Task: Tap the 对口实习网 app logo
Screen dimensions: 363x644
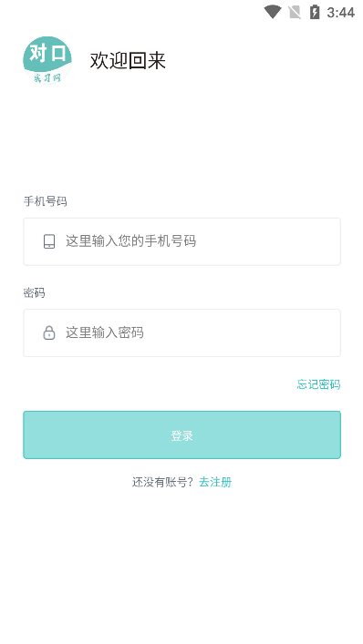Action: pos(47,60)
